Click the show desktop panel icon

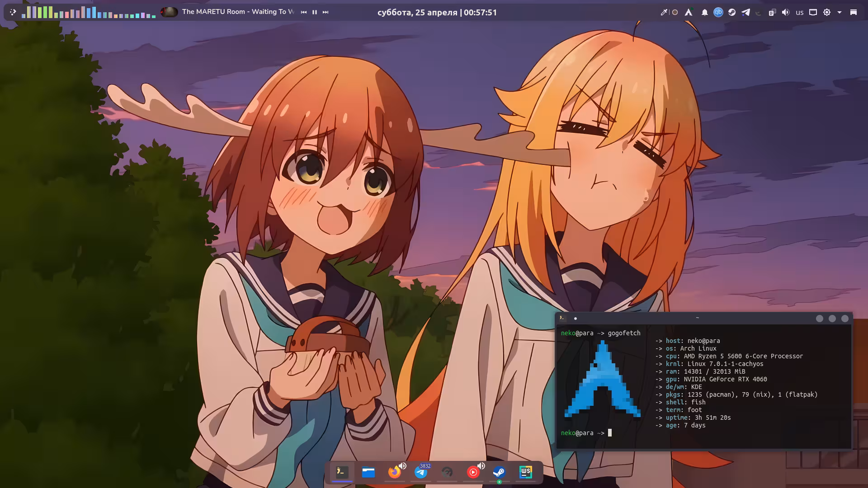[x=854, y=12]
